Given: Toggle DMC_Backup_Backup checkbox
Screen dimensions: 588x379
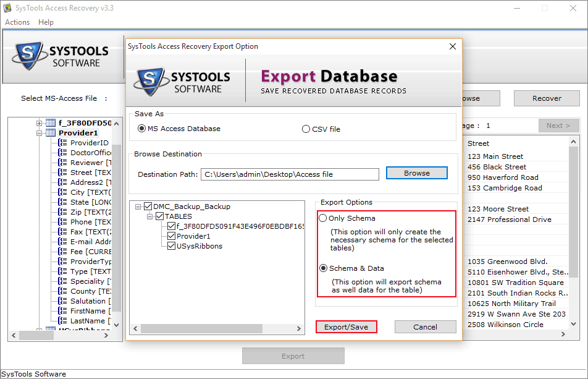Looking at the screenshot, I should click(148, 207).
